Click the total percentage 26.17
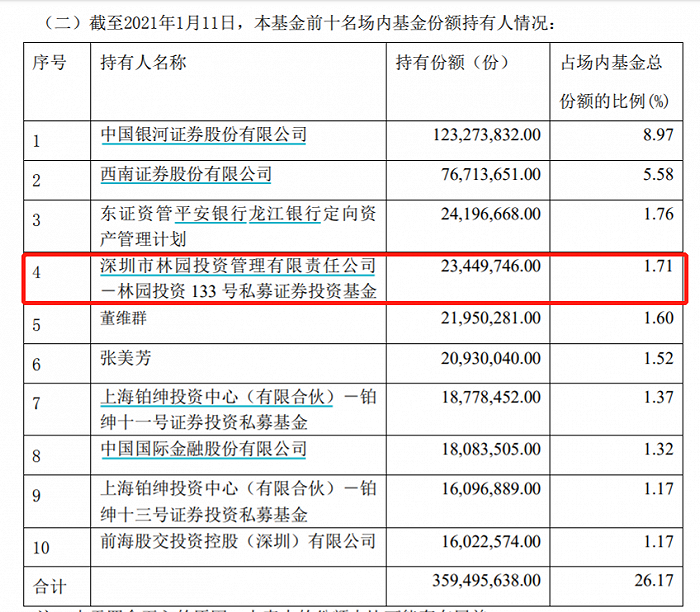 654,581
